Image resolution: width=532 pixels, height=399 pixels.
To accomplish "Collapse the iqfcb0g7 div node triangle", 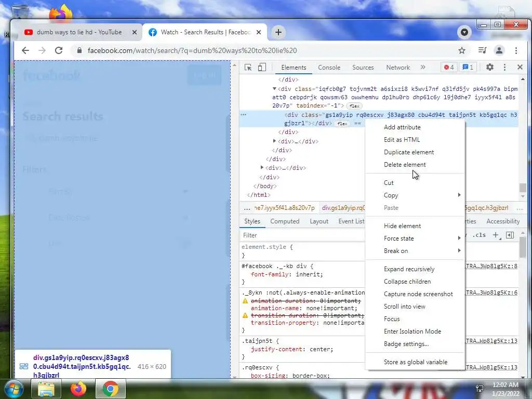I will pyautogui.click(x=274, y=89).
